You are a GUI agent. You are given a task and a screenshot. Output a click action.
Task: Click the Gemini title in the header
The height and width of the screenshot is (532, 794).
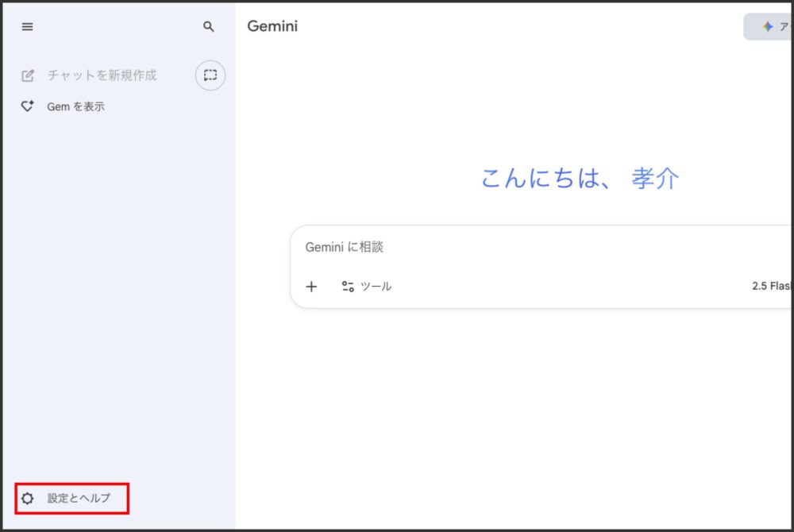[272, 26]
